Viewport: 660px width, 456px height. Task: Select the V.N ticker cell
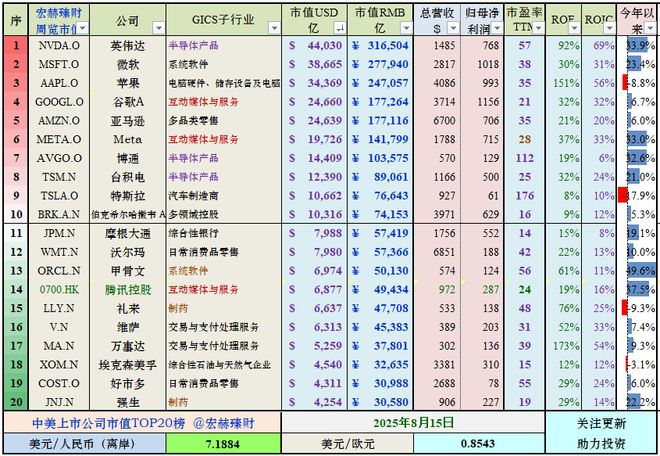(59, 327)
